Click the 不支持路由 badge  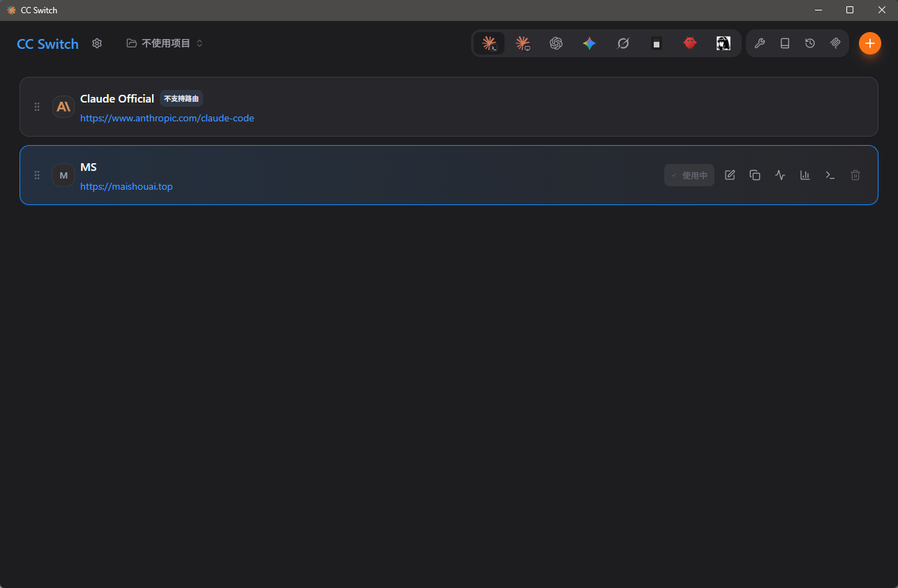coord(181,98)
